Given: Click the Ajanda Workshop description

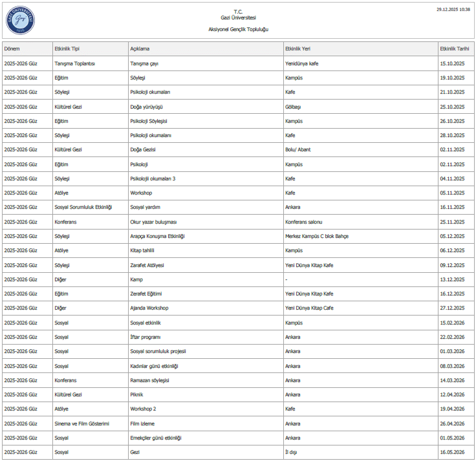Looking at the screenshot, I should point(149,308).
